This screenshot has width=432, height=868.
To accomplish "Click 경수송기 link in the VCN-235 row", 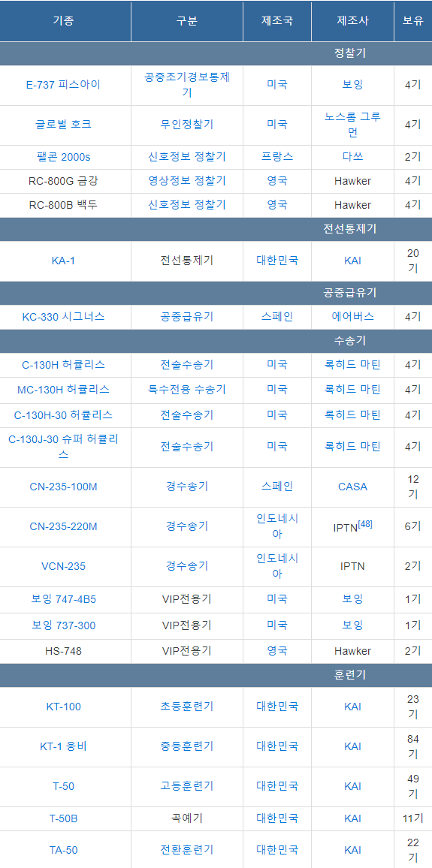I will pos(186,566).
